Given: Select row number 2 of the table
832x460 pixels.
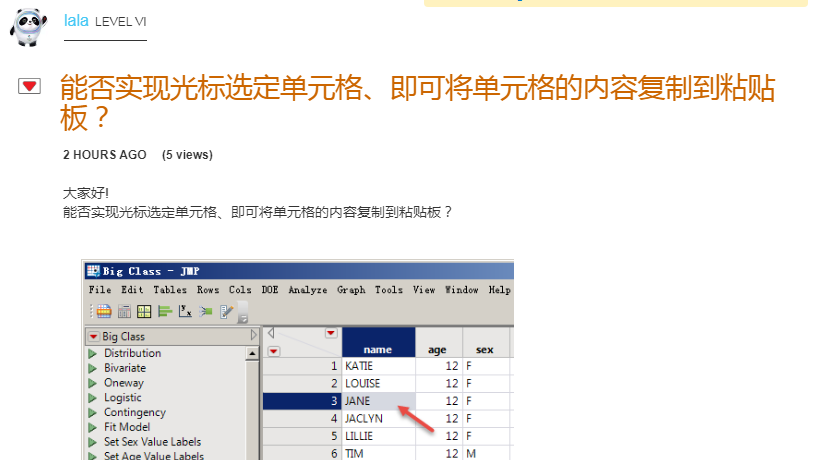Looking at the screenshot, I should (x=302, y=384).
